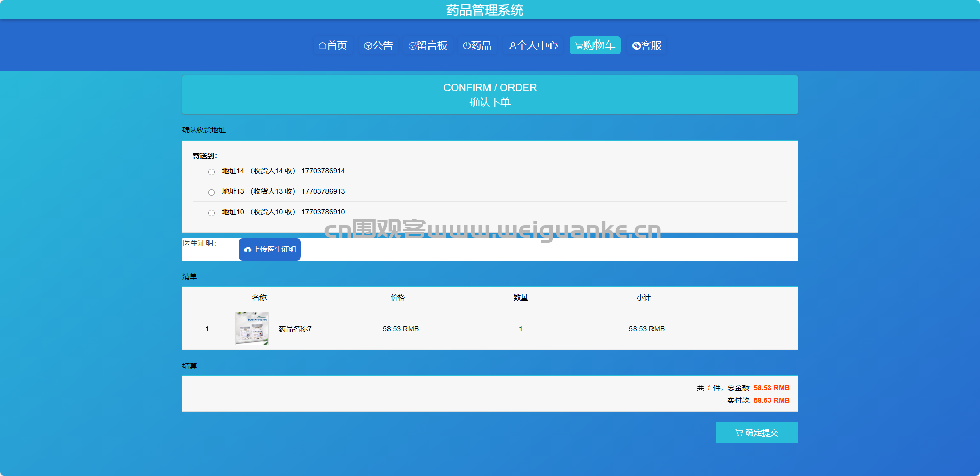This screenshot has width=980, height=476.
Task: Click the 寄送到 label
Action: 205,156
